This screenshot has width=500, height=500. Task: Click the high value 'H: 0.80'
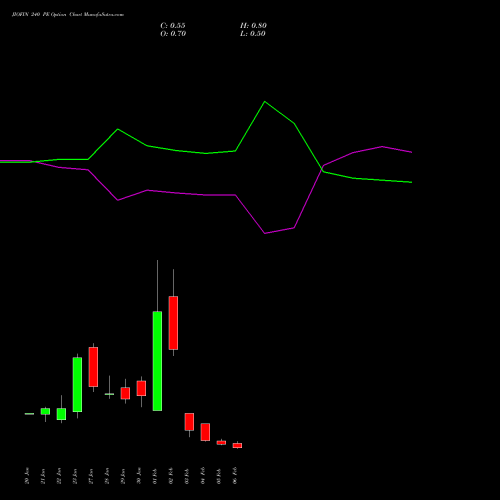(x=253, y=26)
